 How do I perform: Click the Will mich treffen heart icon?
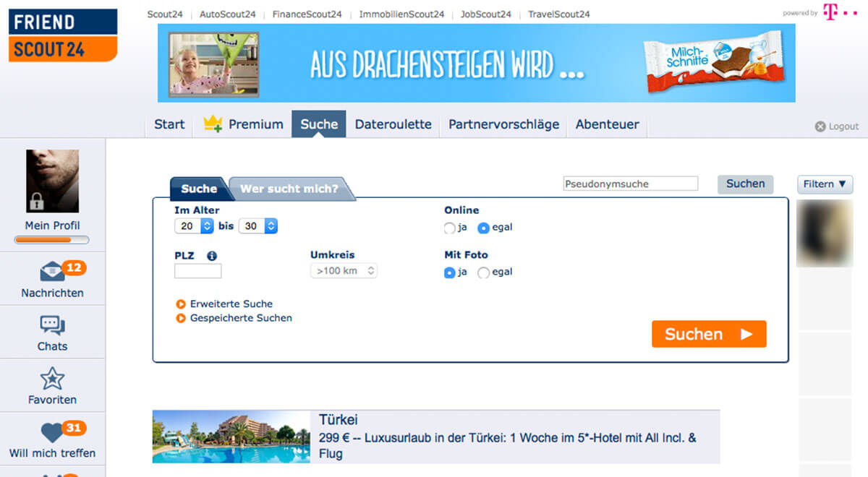coord(52,433)
